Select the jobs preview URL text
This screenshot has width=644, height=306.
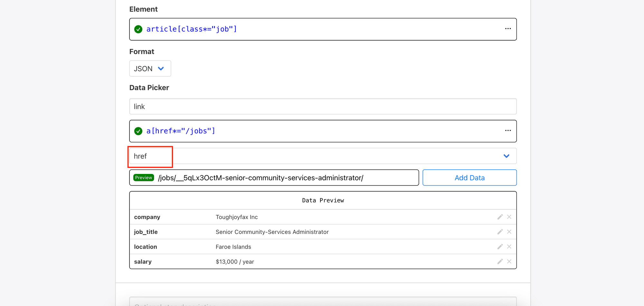[x=260, y=177]
